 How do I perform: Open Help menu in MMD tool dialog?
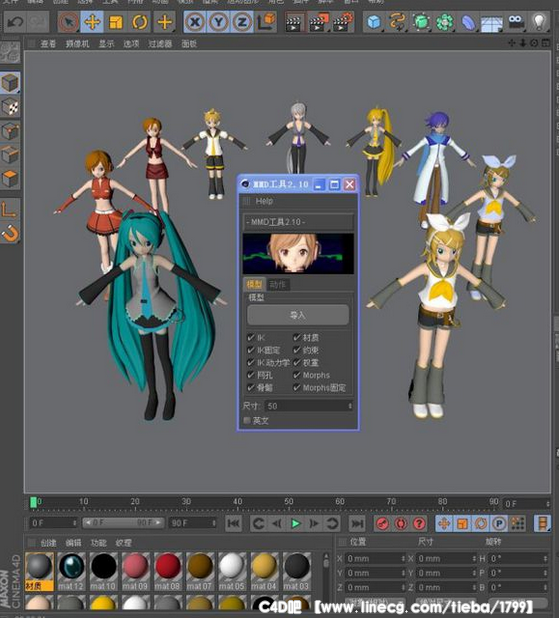click(264, 201)
